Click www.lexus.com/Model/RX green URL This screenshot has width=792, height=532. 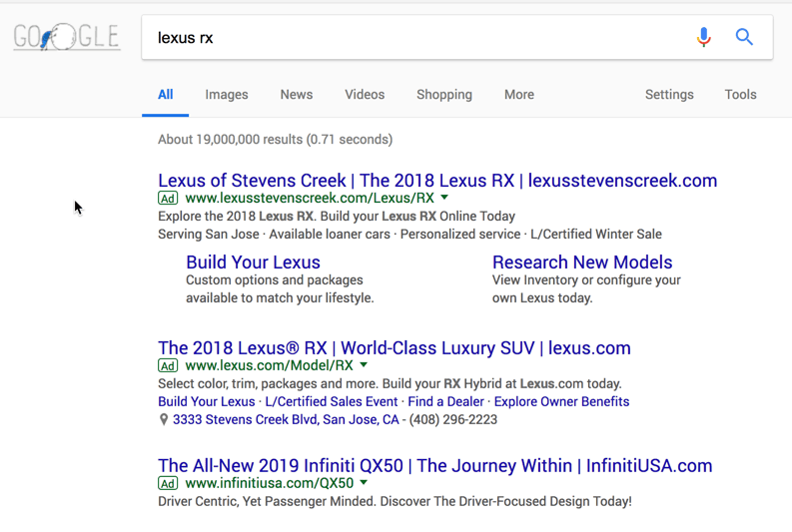270,365
